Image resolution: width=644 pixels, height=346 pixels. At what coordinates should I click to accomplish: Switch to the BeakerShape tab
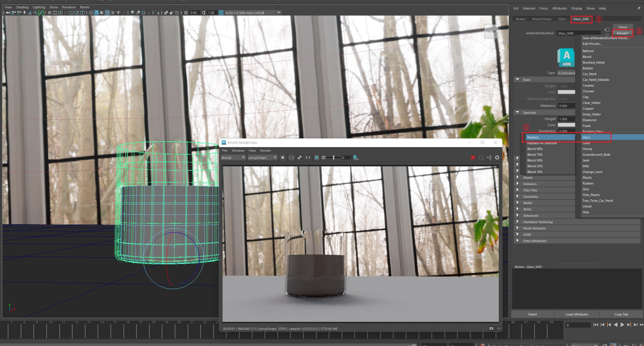542,19
